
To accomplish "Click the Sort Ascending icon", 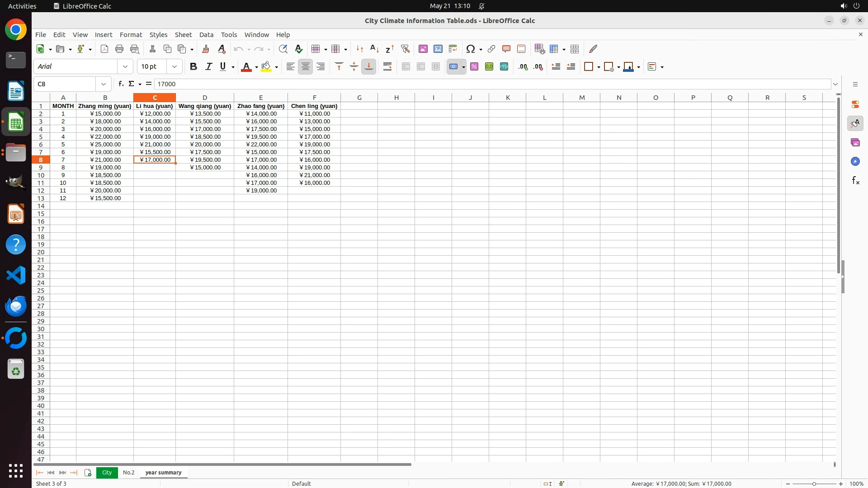I will pos(374,49).
